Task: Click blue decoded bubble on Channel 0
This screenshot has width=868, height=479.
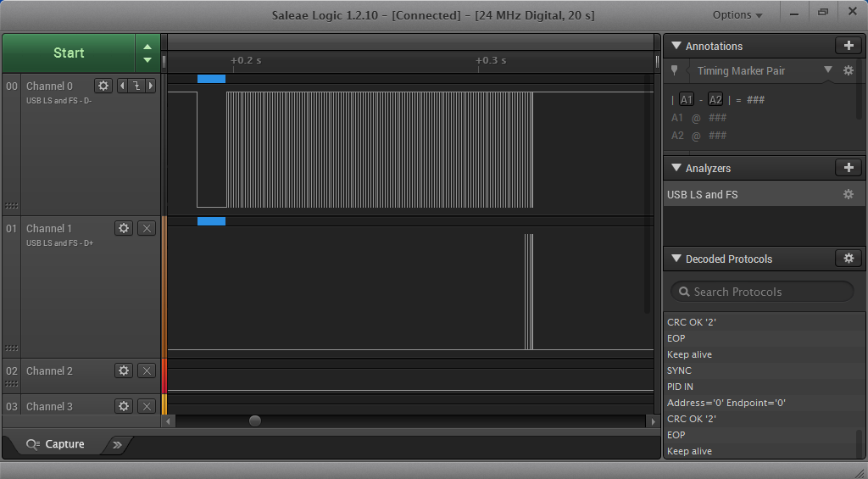Action: (211, 79)
